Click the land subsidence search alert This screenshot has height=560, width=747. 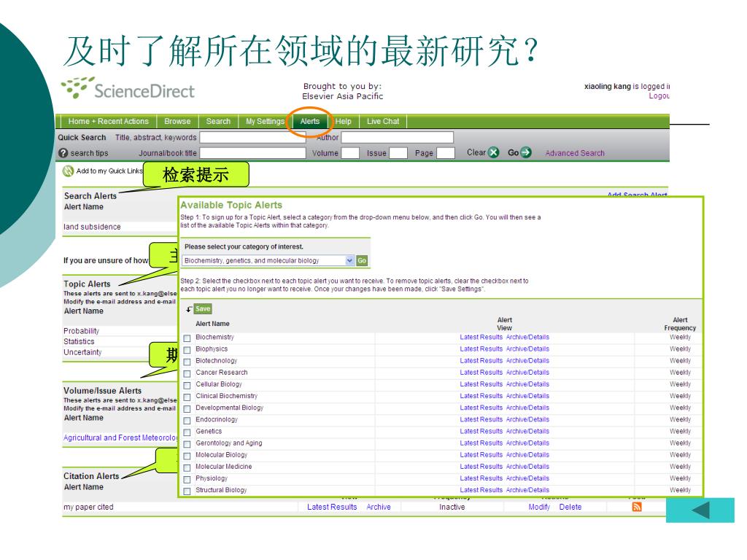pyautogui.click(x=92, y=227)
